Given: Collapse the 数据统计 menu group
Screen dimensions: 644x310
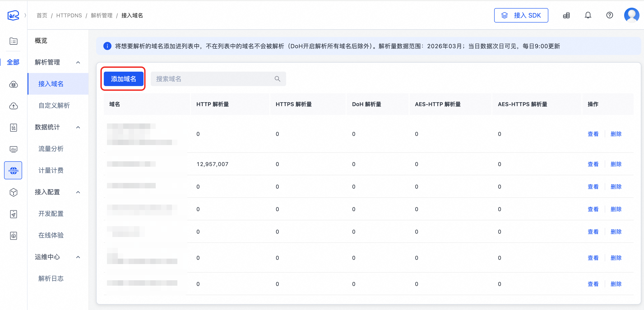Looking at the screenshot, I should click(x=78, y=127).
